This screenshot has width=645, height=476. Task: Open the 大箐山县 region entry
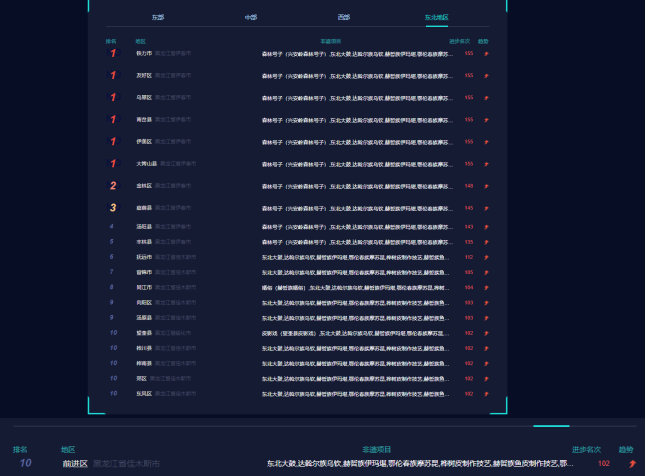click(x=147, y=163)
